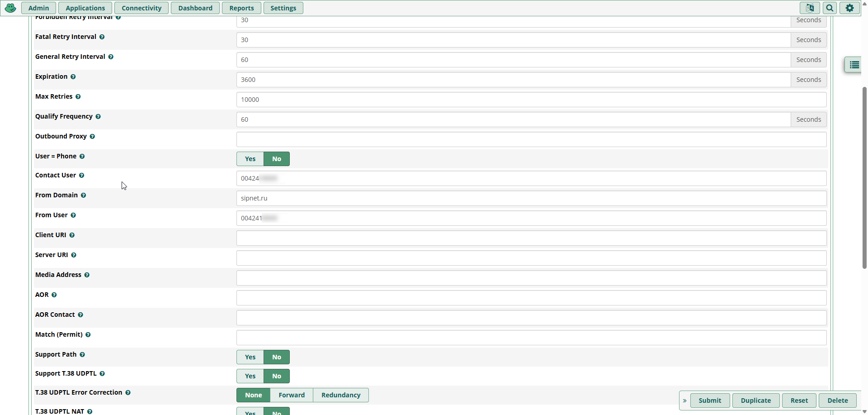Show help icon beside Match (Permit)

pyautogui.click(x=88, y=335)
